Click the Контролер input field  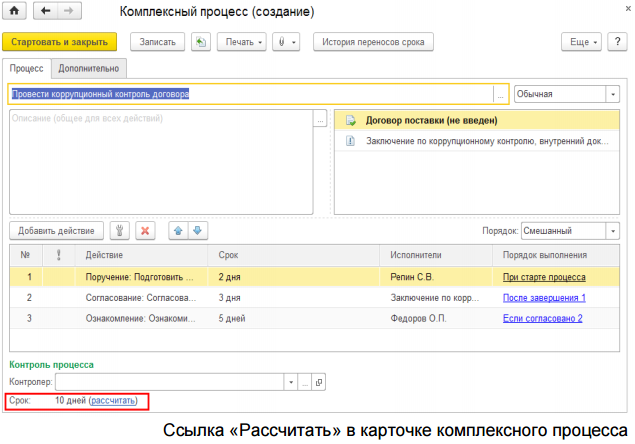[x=170, y=382]
